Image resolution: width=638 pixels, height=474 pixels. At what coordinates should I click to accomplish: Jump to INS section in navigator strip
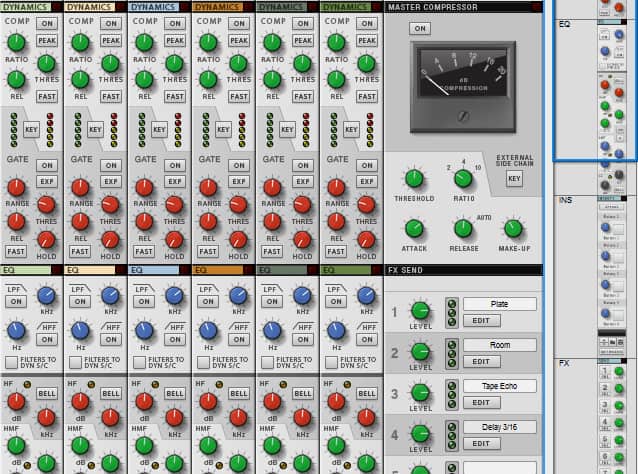(565, 201)
